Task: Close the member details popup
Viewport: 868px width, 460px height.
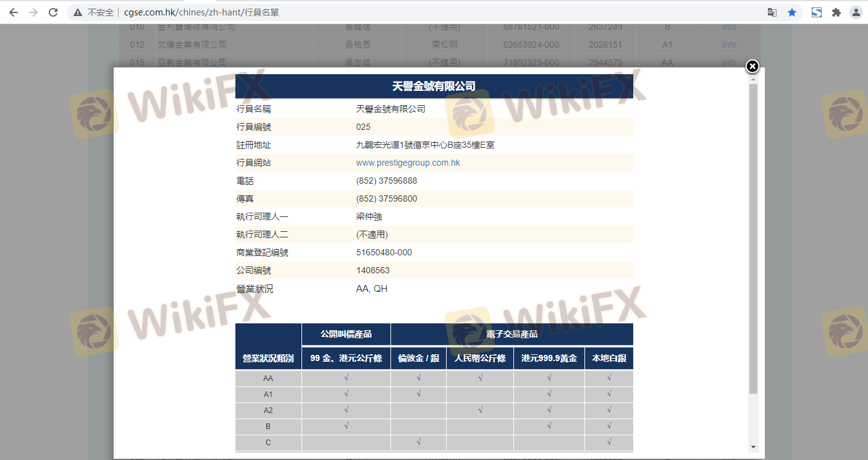Action: tap(752, 67)
